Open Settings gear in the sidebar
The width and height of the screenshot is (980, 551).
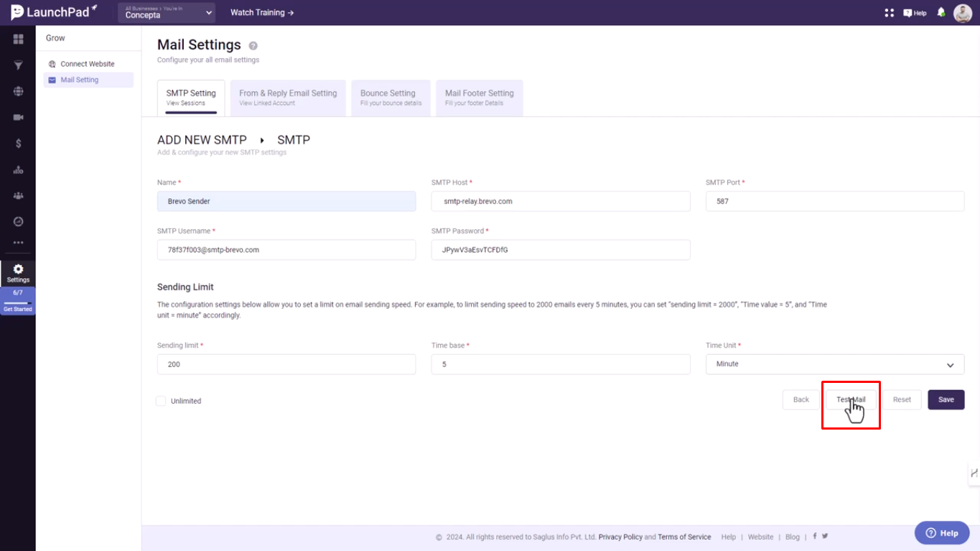pos(18,273)
